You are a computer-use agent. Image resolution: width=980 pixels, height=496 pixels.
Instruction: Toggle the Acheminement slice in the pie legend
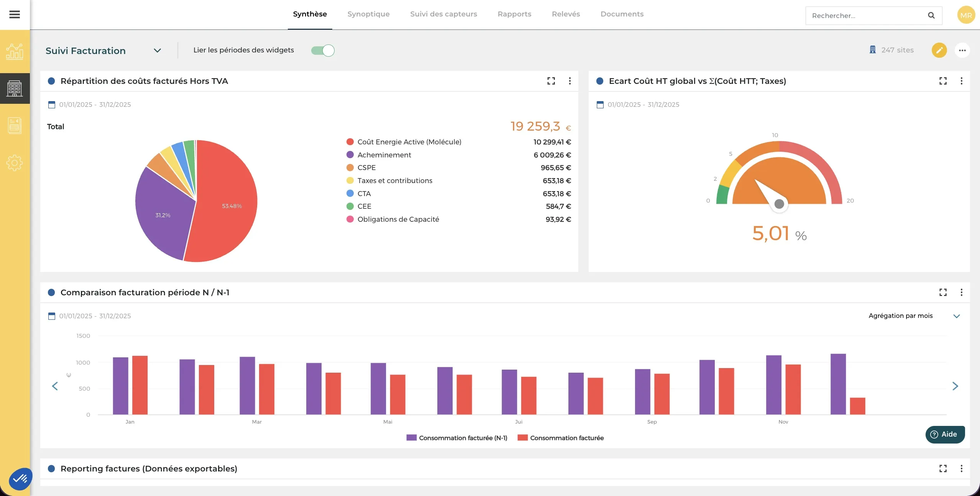click(x=384, y=155)
